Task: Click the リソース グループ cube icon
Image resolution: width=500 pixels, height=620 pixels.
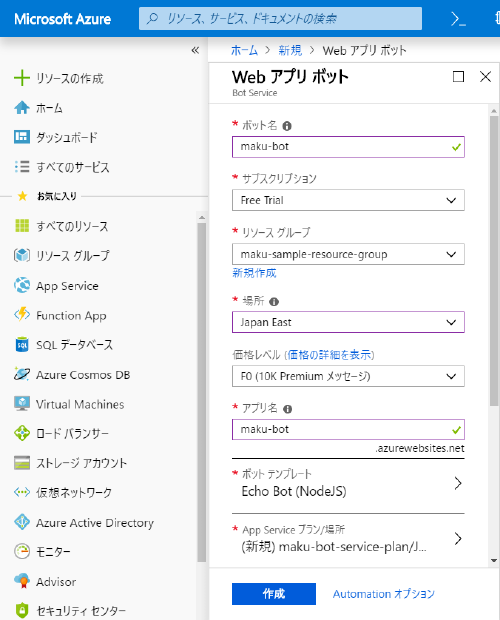Action: [x=22, y=255]
